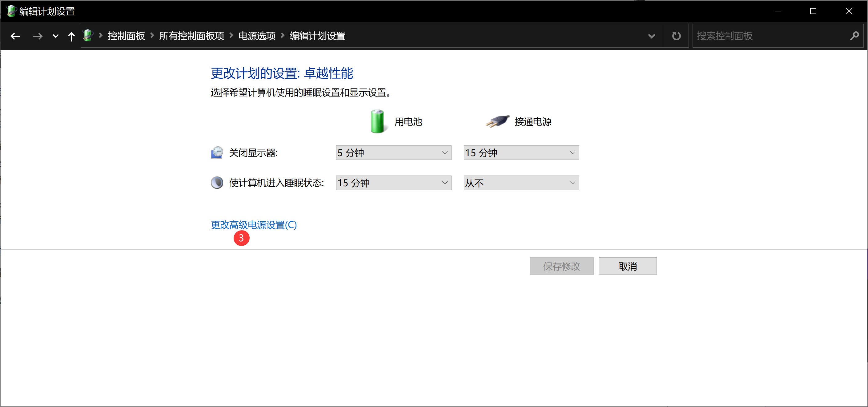The image size is (868, 407).
Task: Click the refresh button in address bar
Action: 676,36
